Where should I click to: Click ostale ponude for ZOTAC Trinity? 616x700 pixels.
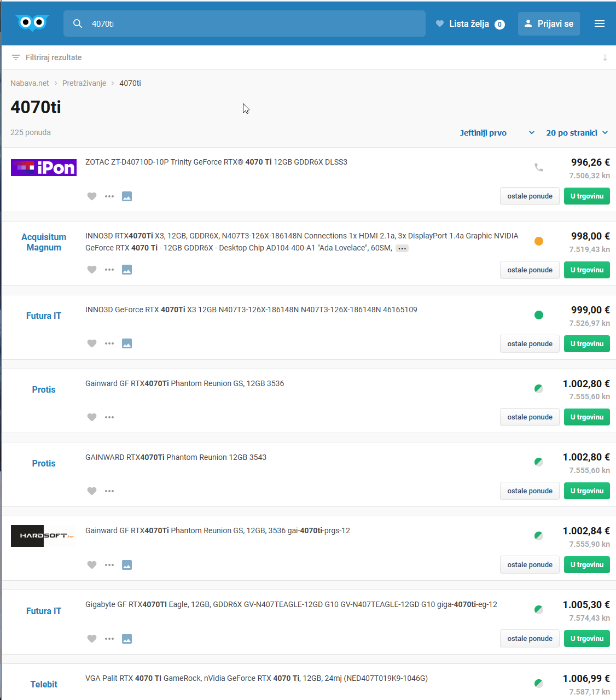530,196
